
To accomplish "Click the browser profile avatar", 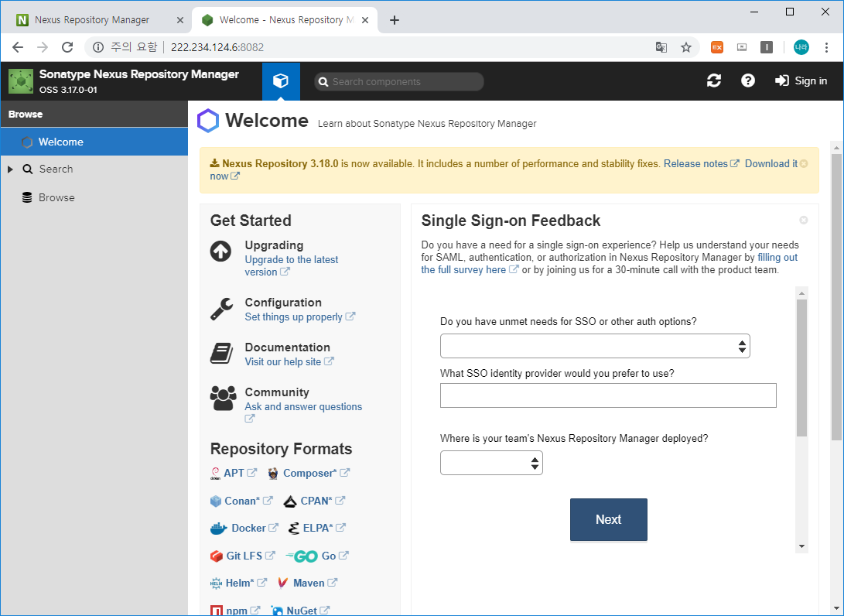I will 801,47.
